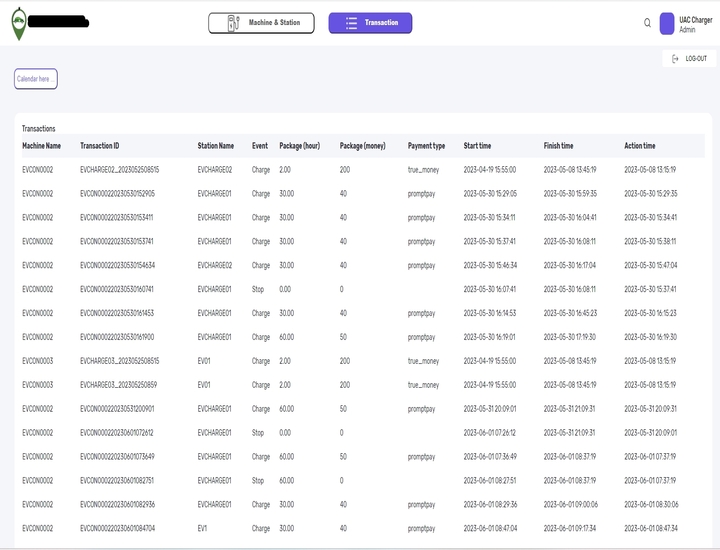Select transaction EVCHARGE02_2023052508515
Viewport: 720px width, 550px height.
119,170
